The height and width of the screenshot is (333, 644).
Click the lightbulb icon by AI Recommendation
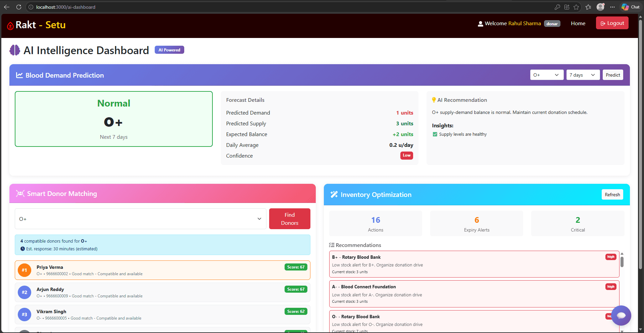[434, 100]
